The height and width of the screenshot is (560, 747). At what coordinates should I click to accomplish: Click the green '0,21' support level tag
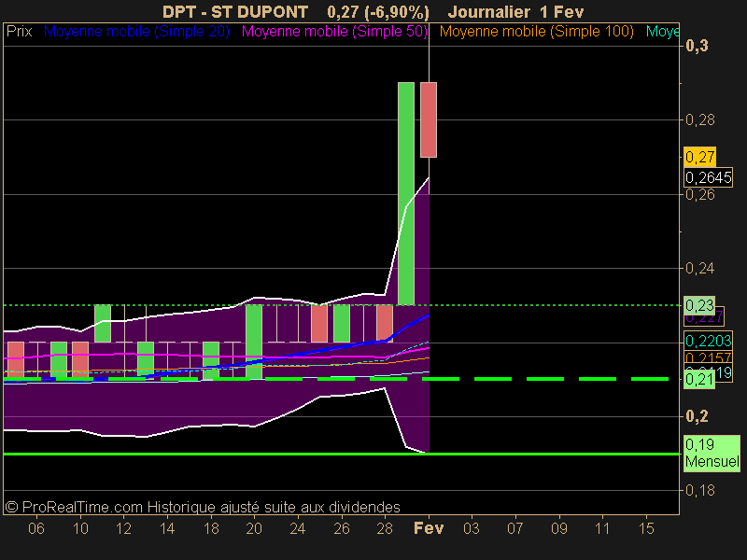pyautogui.click(x=699, y=379)
